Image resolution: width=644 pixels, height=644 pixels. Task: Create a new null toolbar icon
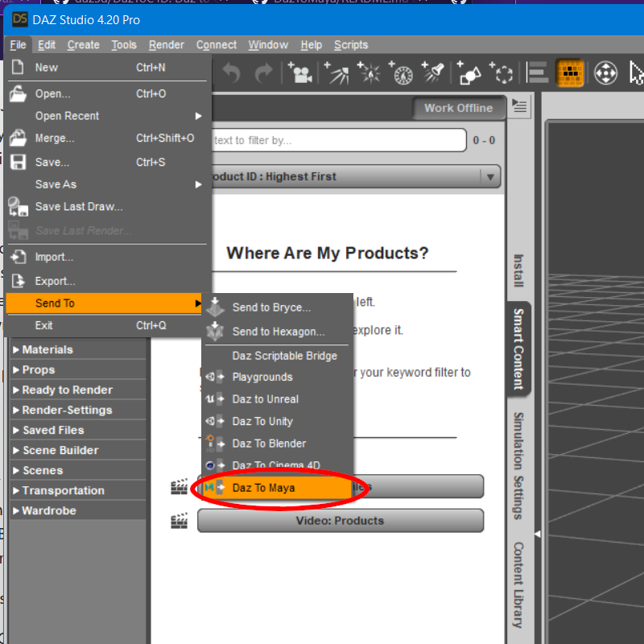tap(501, 73)
